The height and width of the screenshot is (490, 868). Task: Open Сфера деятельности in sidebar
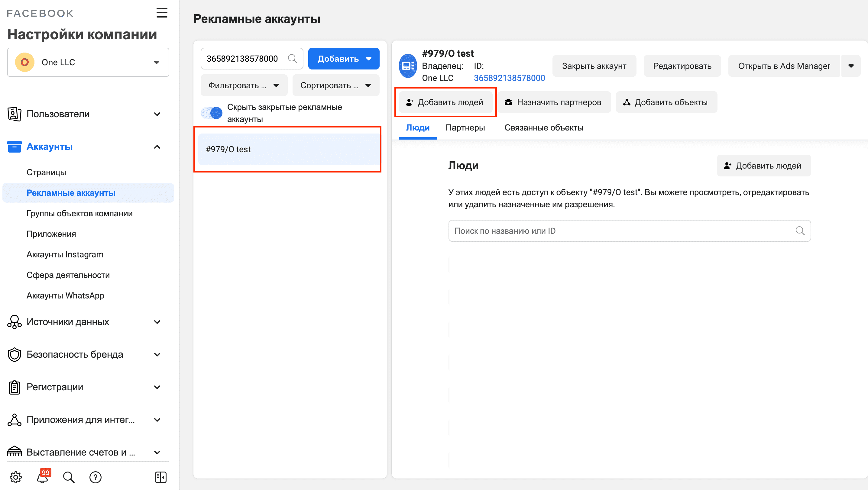coord(68,275)
